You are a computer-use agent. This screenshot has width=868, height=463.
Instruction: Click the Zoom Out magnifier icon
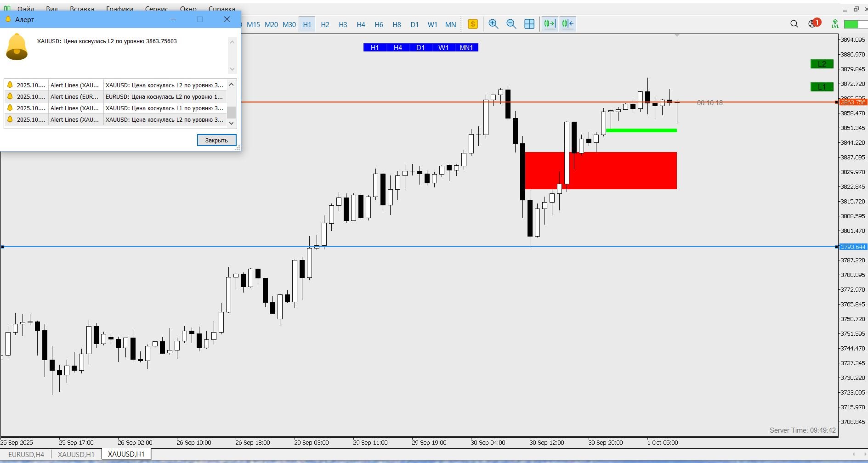(511, 24)
